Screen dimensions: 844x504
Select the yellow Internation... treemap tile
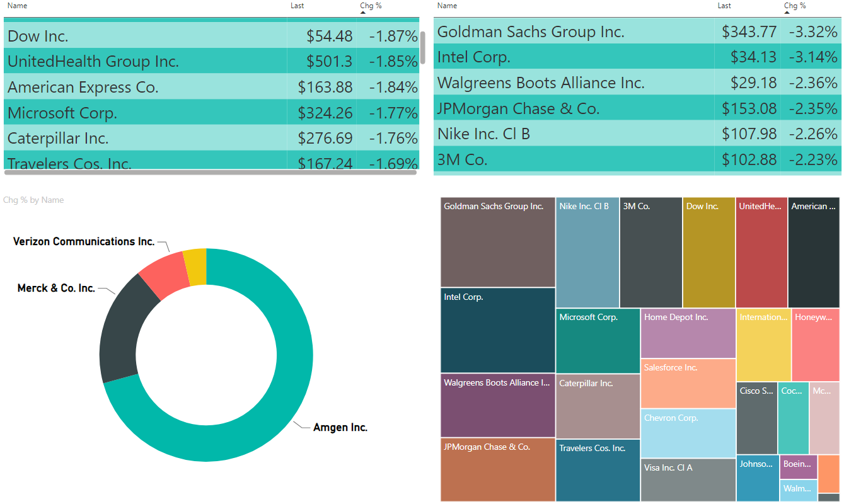click(x=764, y=345)
